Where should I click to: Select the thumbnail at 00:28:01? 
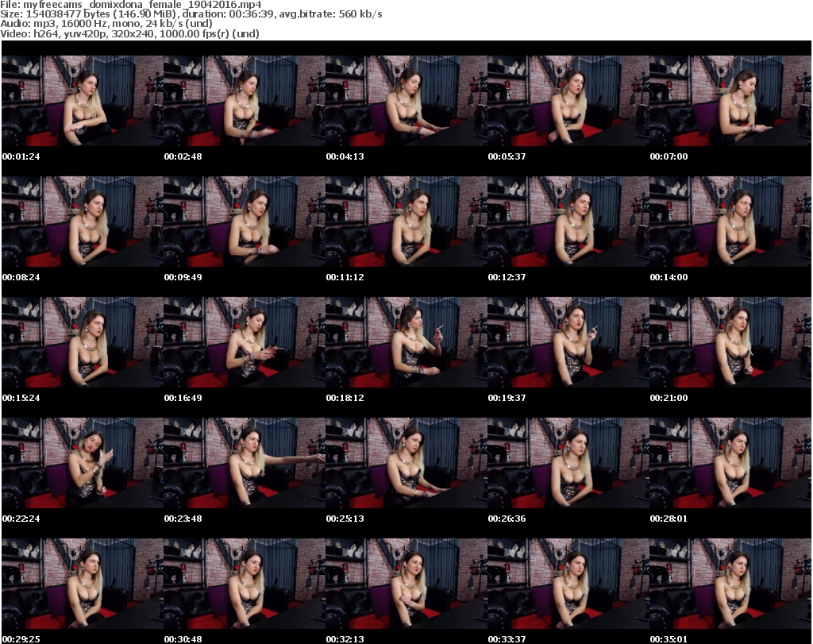coord(730,464)
